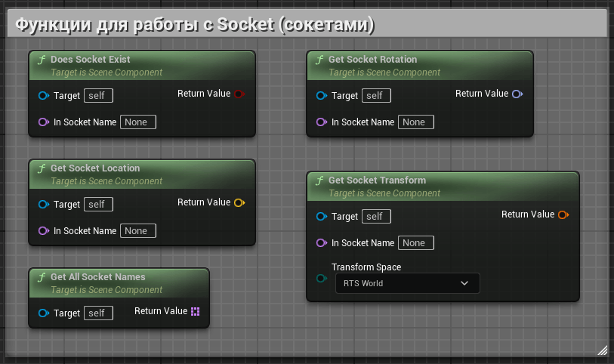
Task: Click self field in Get Socket Location
Action: (x=98, y=205)
